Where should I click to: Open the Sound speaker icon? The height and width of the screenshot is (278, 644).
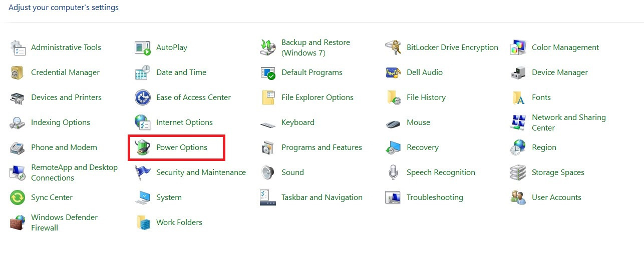point(268,172)
